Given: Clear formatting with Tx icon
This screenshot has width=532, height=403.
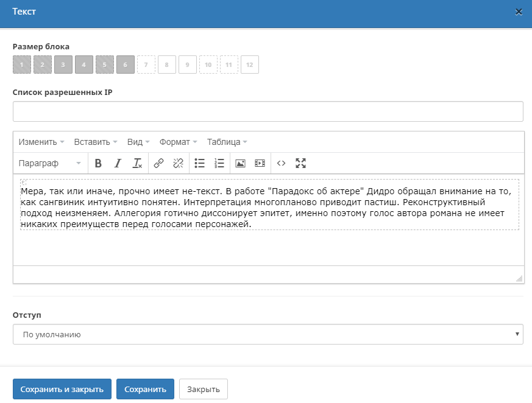Looking at the screenshot, I should click(x=137, y=163).
